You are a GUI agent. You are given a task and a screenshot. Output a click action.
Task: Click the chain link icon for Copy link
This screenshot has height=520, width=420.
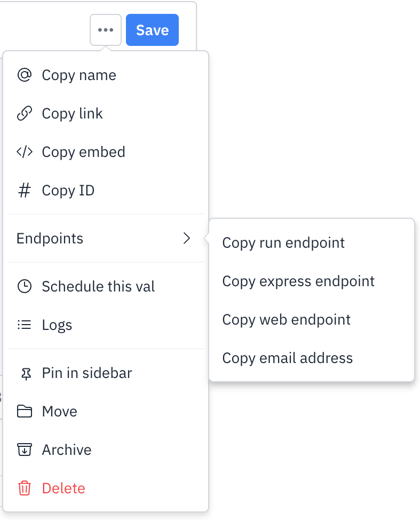click(x=25, y=113)
